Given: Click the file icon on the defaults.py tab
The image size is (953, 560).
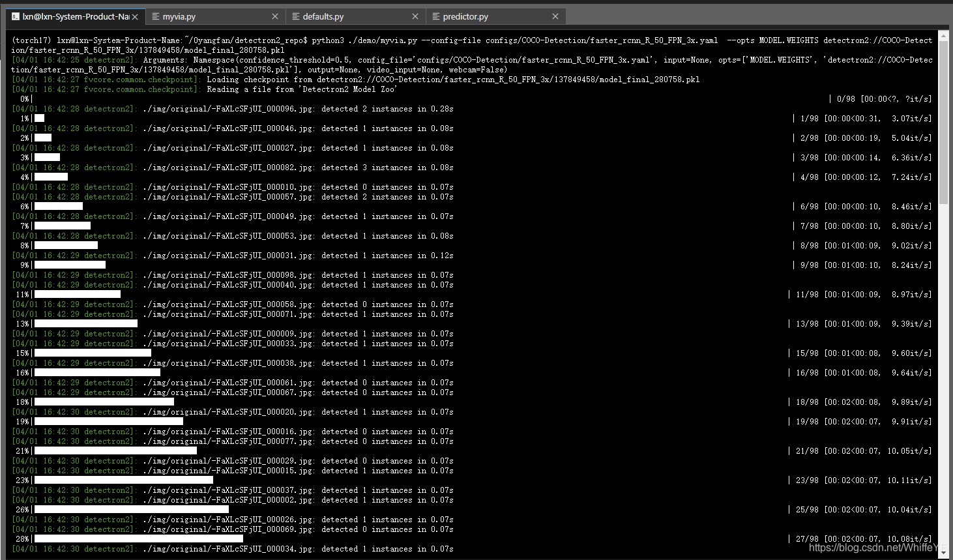Looking at the screenshot, I should (x=296, y=16).
